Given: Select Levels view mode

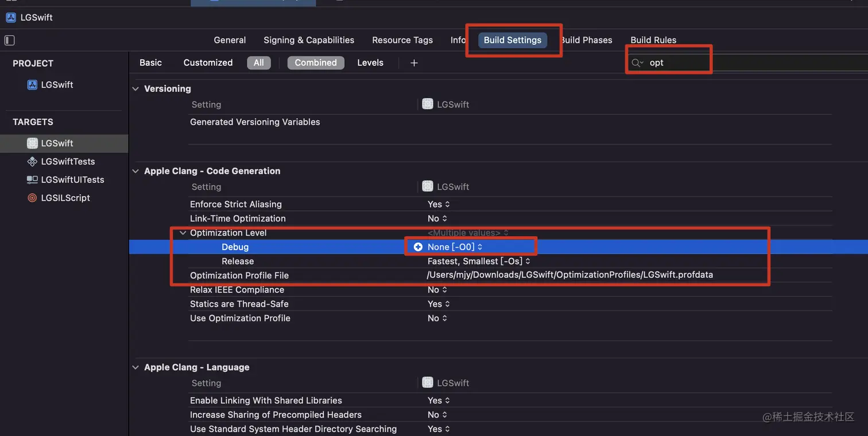Looking at the screenshot, I should [370, 63].
